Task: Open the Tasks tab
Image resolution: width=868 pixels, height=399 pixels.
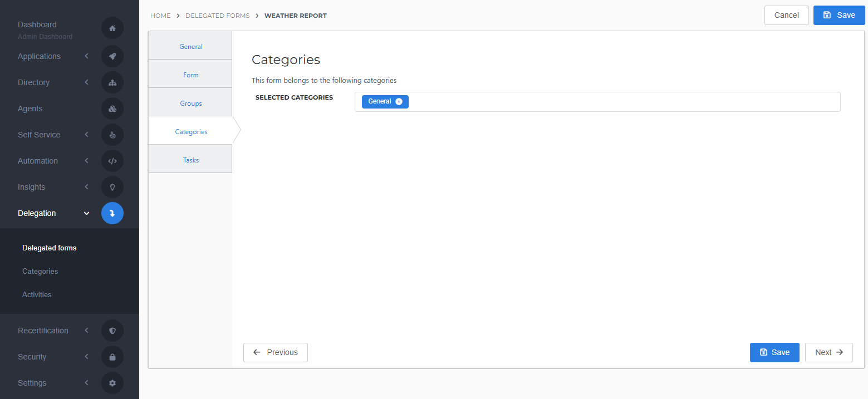Action: point(190,160)
